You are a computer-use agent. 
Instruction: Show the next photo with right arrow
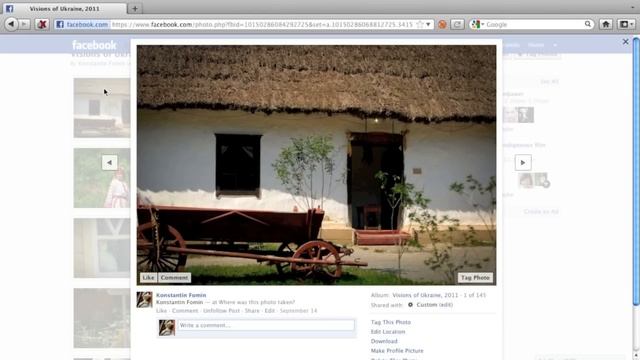[523, 162]
